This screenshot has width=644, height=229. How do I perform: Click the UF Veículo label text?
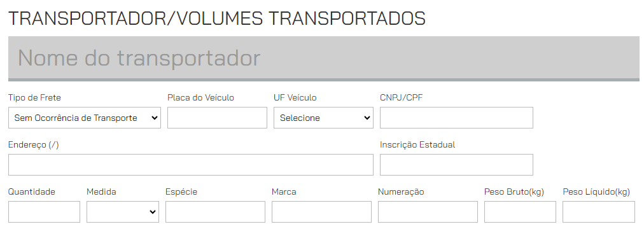(295, 98)
